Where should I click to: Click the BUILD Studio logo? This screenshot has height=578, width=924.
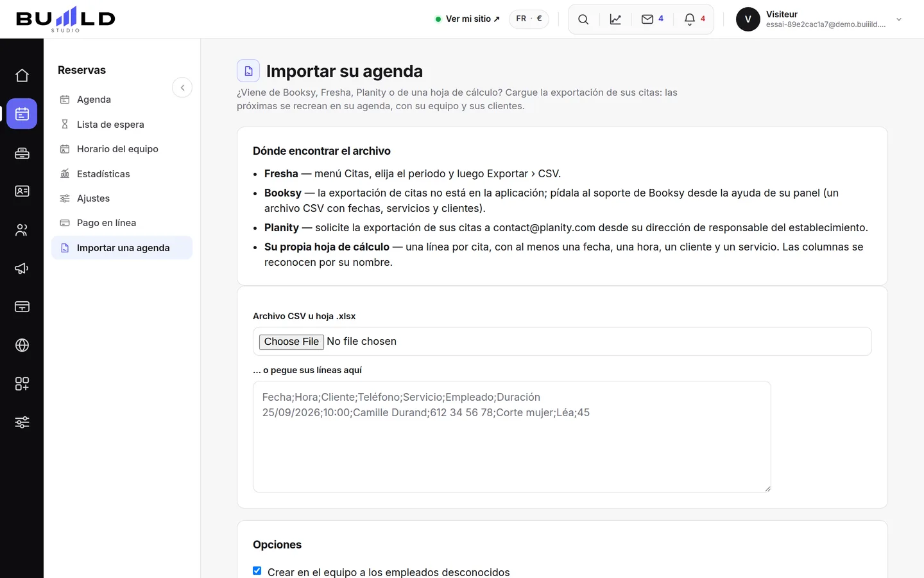65,19
